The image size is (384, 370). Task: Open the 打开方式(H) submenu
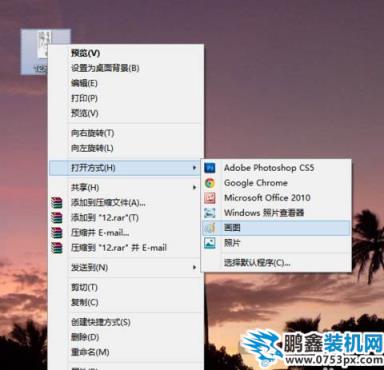[125, 168]
